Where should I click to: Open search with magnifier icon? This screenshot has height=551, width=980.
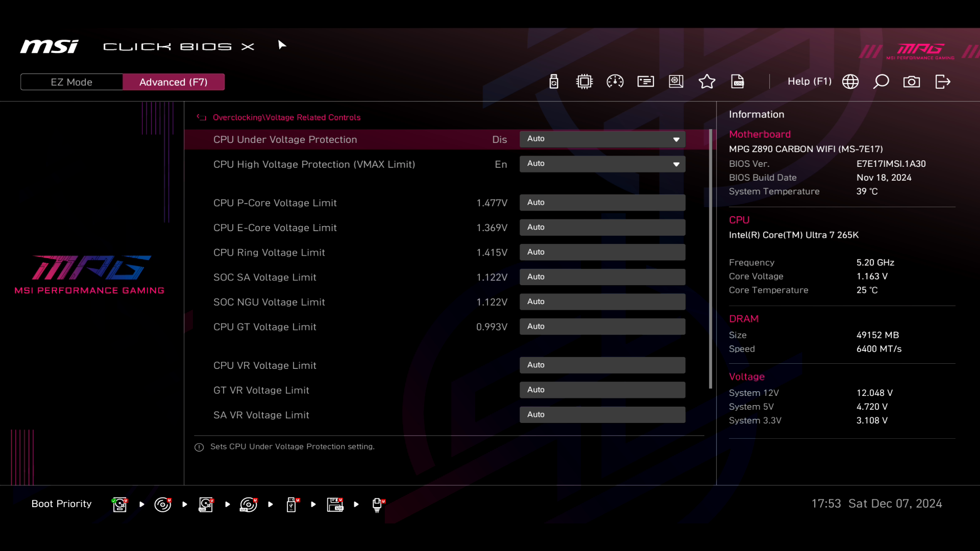point(881,82)
